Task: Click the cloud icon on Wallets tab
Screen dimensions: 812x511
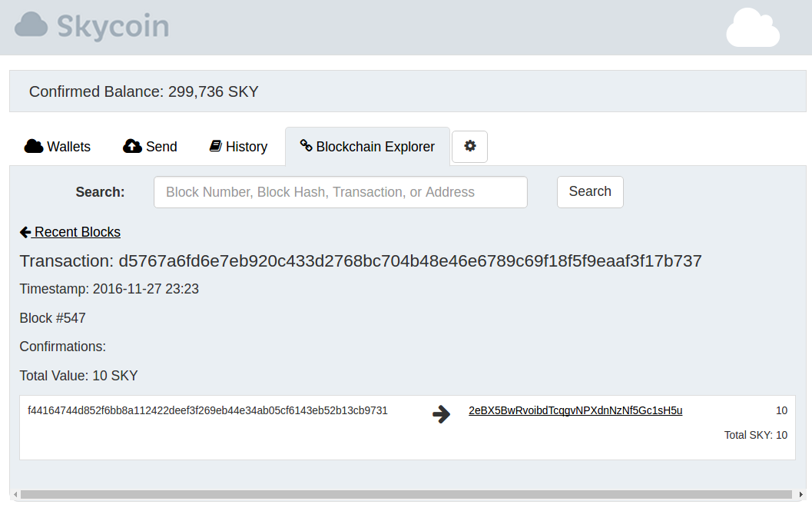Action: (x=34, y=146)
